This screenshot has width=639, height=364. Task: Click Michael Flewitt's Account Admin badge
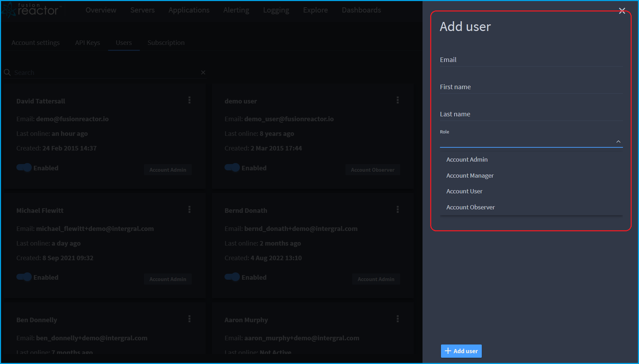(x=168, y=279)
